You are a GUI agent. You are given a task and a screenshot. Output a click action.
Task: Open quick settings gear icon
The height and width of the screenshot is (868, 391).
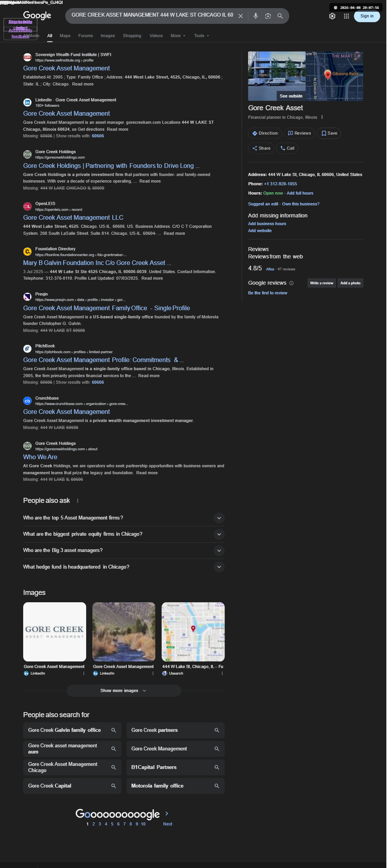coord(332,16)
